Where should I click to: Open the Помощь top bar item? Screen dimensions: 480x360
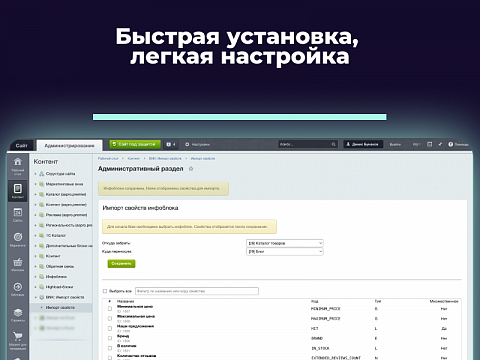coord(459,144)
